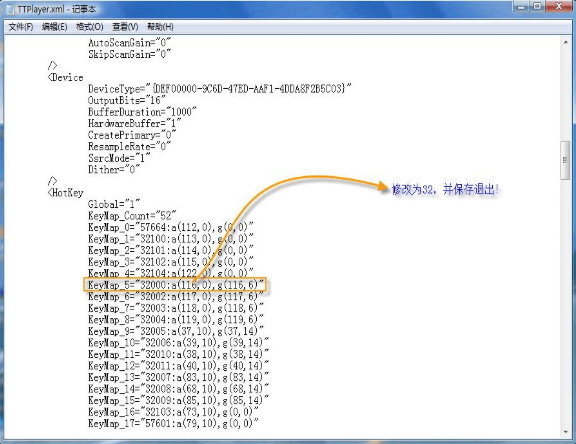Click the KeyMap_0 line with 57664
Viewport: 576px width, 444px height.
pos(170,227)
